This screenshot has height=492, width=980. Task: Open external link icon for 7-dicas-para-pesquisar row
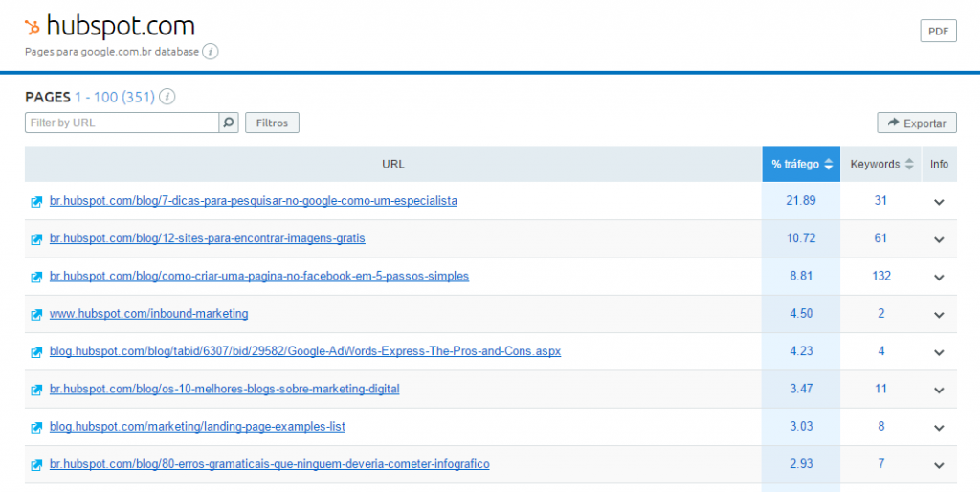(x=36, y=201)
